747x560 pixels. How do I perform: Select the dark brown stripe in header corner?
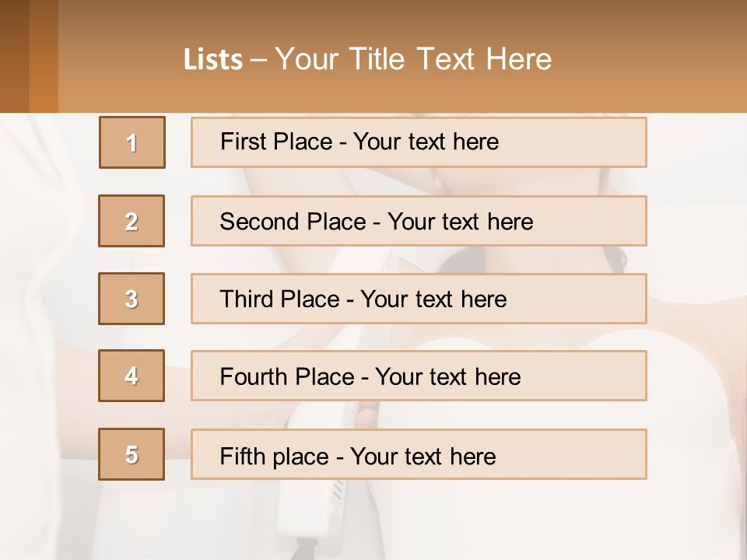click(14, 56)
